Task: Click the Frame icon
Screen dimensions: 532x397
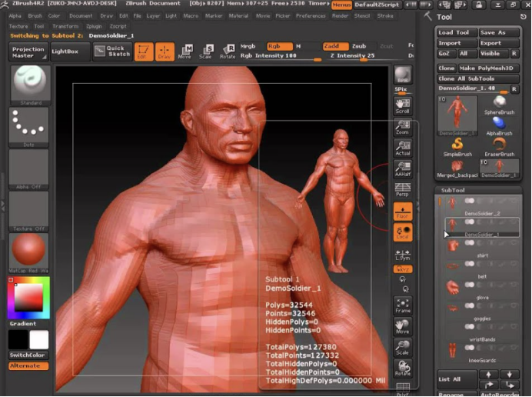Action: [x=403, y=305]
